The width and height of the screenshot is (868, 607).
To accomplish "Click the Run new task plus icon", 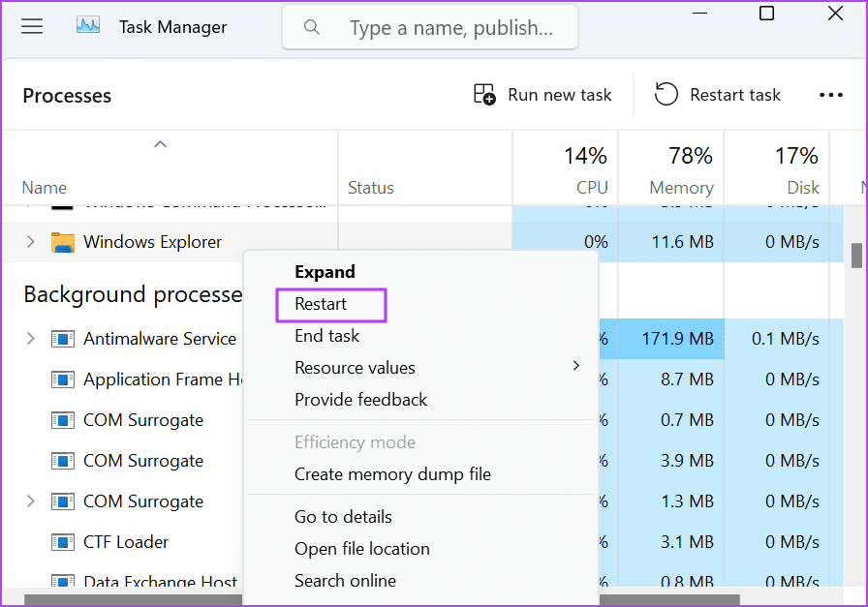I will 483,94.
